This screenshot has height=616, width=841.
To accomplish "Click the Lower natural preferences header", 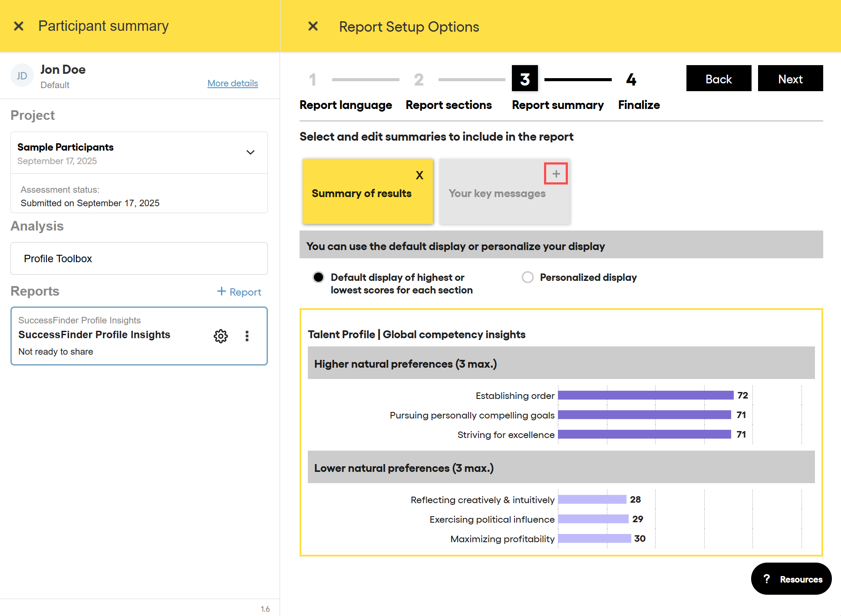I will pos(561,467).
